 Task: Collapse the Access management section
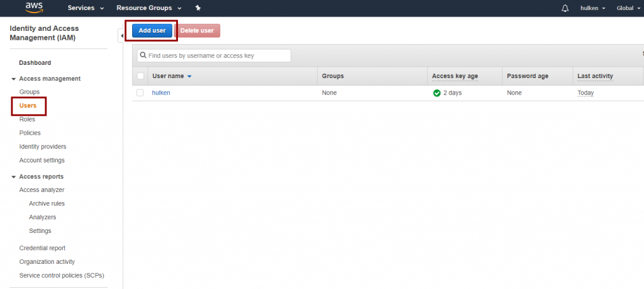[14, 79]
